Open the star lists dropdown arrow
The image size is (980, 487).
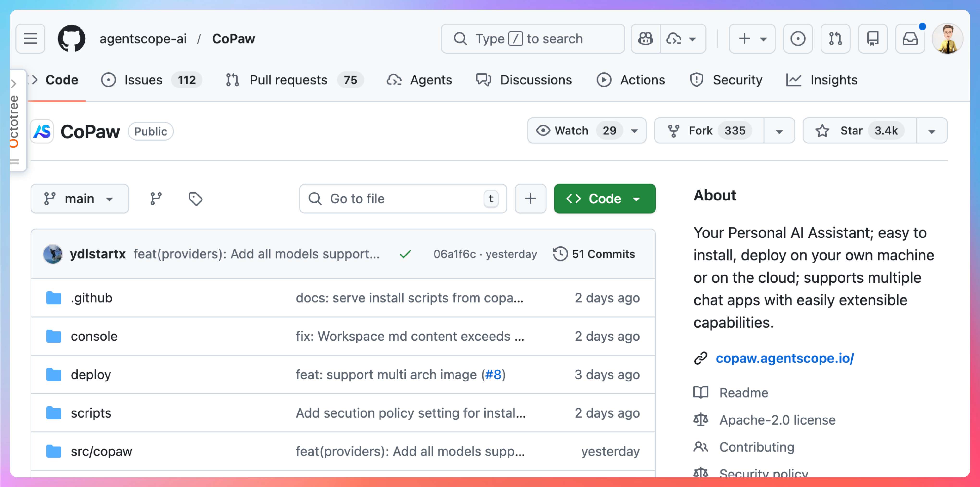931,131
